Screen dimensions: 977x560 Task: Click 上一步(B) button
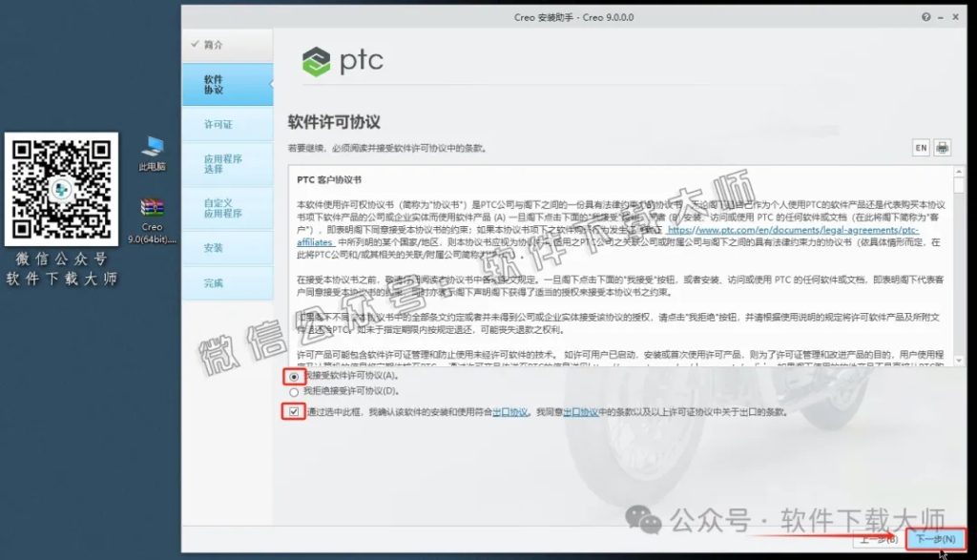click(879, 539)
